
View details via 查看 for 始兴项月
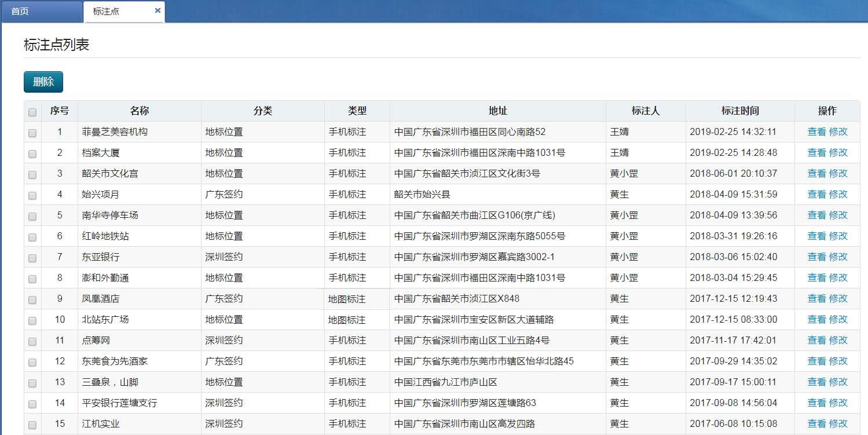pyautogui.click(x=816, y=194)
